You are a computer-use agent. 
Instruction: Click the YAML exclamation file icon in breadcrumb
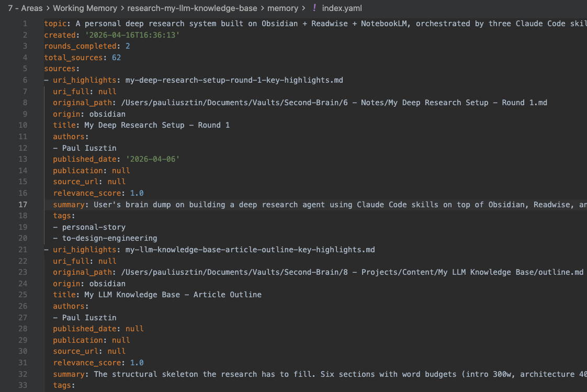[314, 8]
